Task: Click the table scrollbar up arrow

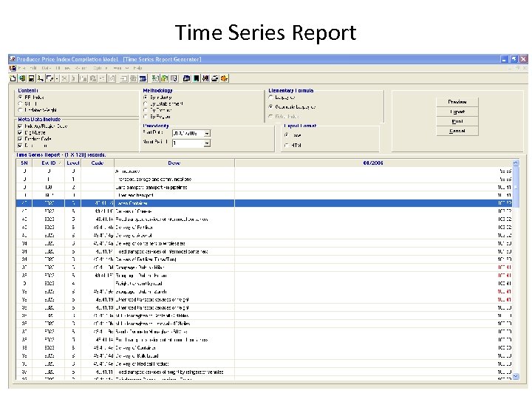Action: [x=516, y=163]
